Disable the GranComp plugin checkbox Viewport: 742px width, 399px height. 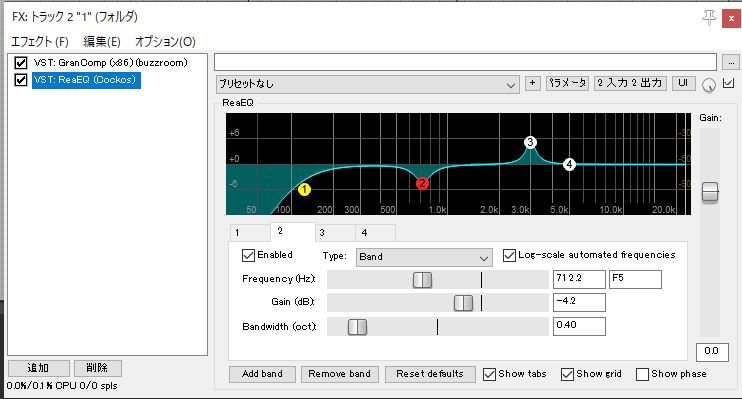[x=20, y=62]
